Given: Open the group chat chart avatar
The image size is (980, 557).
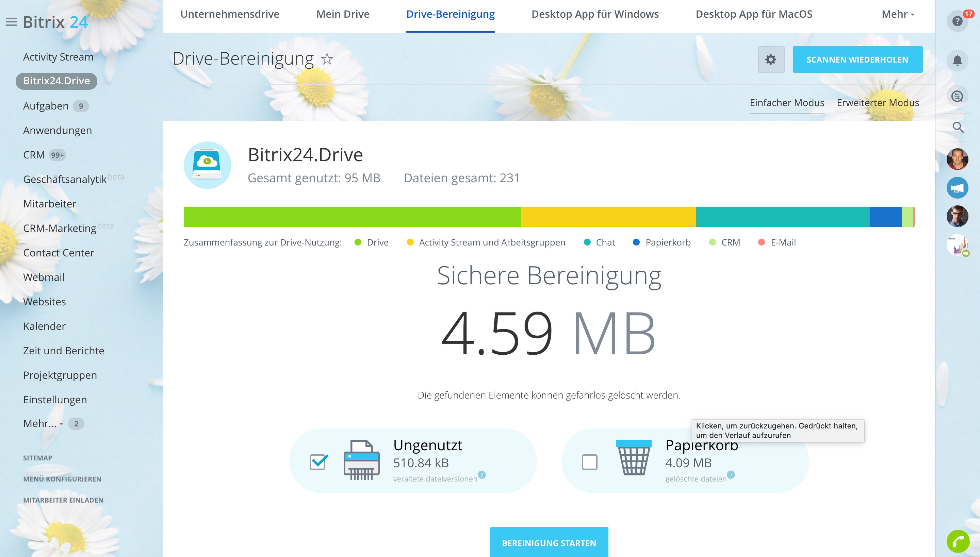Looking at the screenshot, I should pyautogui.click(x=957, y=245).
